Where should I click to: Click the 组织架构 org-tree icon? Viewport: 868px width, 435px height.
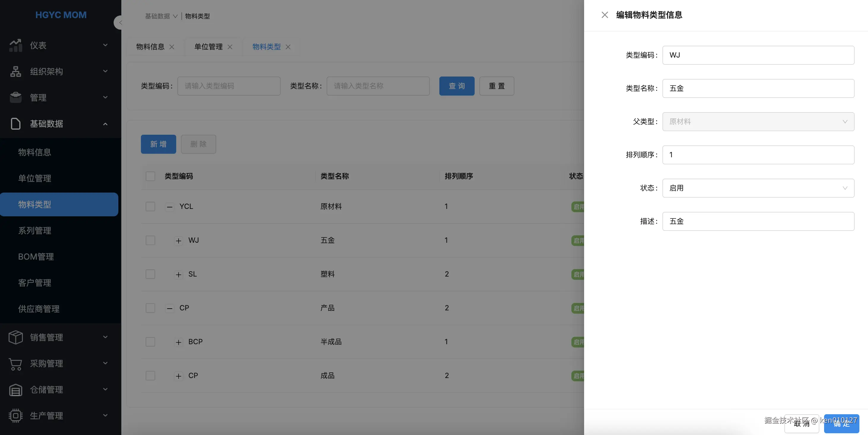point(15,72)
